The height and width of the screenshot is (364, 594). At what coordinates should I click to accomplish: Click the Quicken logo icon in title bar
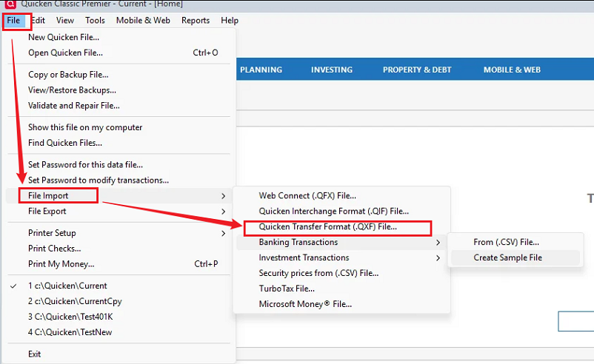click(x=10, y=4)
